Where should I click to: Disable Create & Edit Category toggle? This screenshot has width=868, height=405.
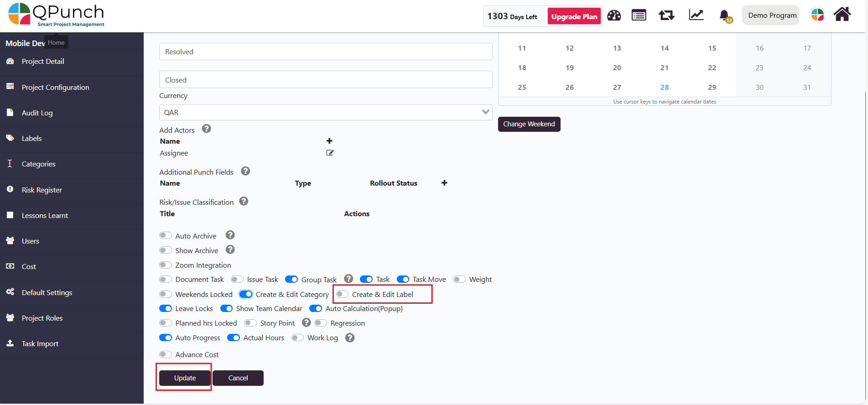point(246,294)
